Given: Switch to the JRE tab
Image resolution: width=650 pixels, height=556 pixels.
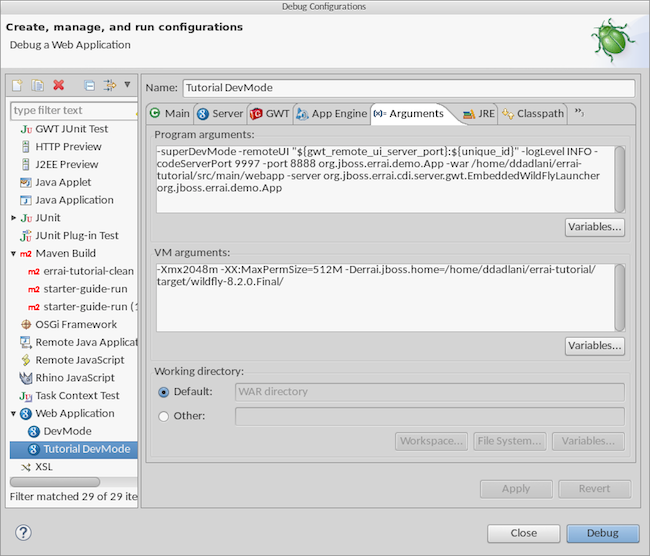Looking at the screenshot, I should pyautogui.click(x=478, y=114).
